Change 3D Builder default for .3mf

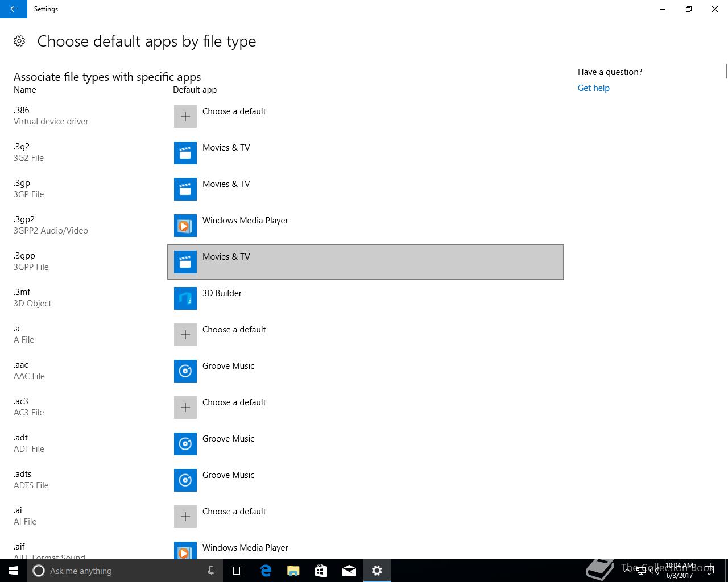pyautogui.click(x=366, y=298)
